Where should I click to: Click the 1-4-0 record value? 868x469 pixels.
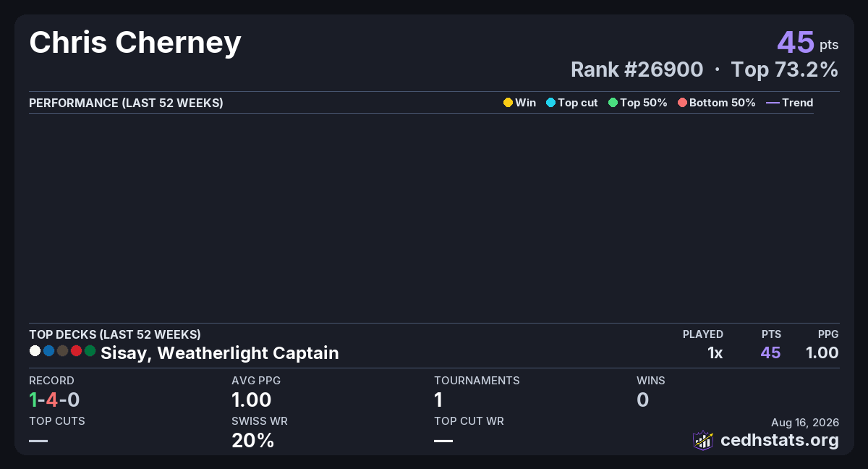[54, 400]
